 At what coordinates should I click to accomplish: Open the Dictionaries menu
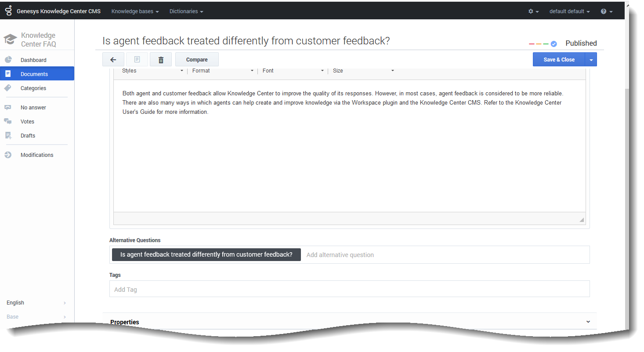coord(186,11)
